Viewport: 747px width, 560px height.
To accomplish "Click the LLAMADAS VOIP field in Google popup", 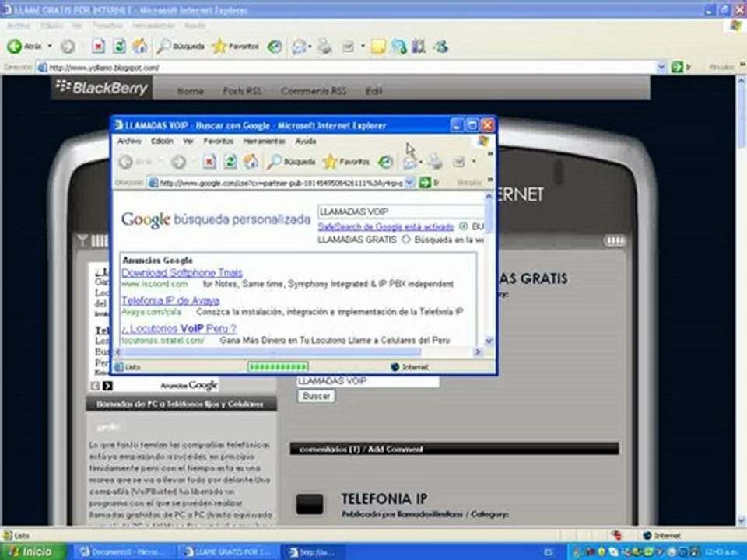I will click(x=400, y=212).
